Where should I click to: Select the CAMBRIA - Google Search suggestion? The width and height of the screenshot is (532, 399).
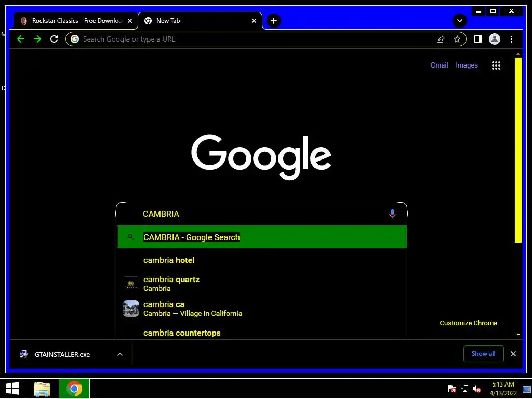(x=262, y=237)
